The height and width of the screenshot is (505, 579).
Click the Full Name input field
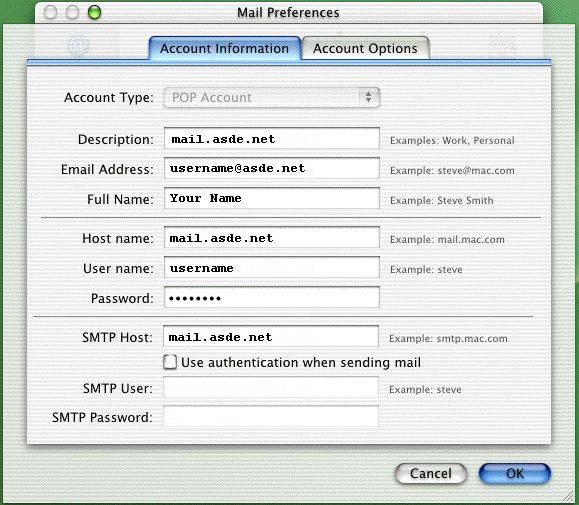coord(272,198)
